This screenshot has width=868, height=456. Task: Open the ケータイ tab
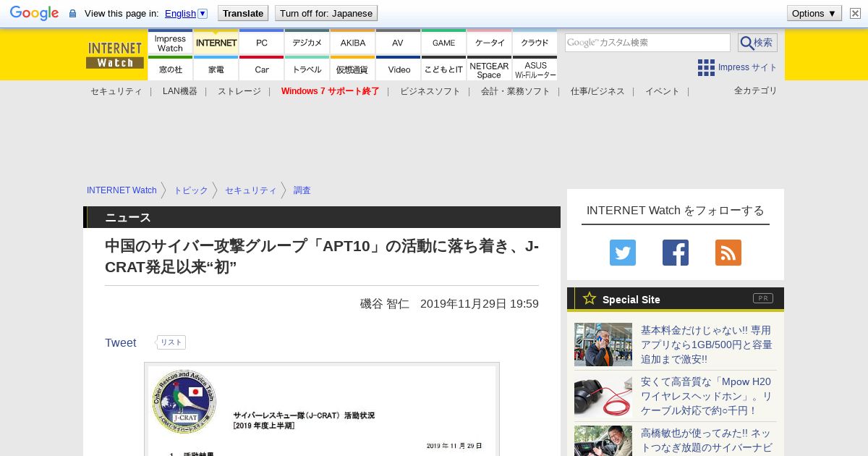point(489,43)
